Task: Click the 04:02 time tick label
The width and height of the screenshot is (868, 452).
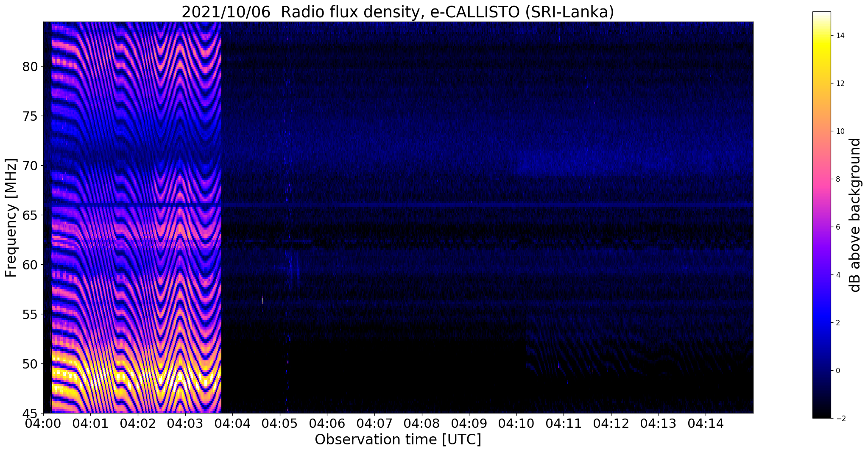Action: coord(138,423)
